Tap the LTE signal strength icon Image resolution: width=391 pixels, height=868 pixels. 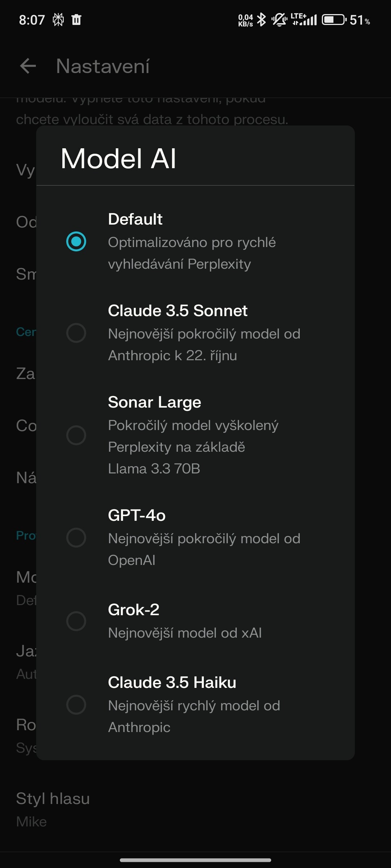click(x=304, y=20)
